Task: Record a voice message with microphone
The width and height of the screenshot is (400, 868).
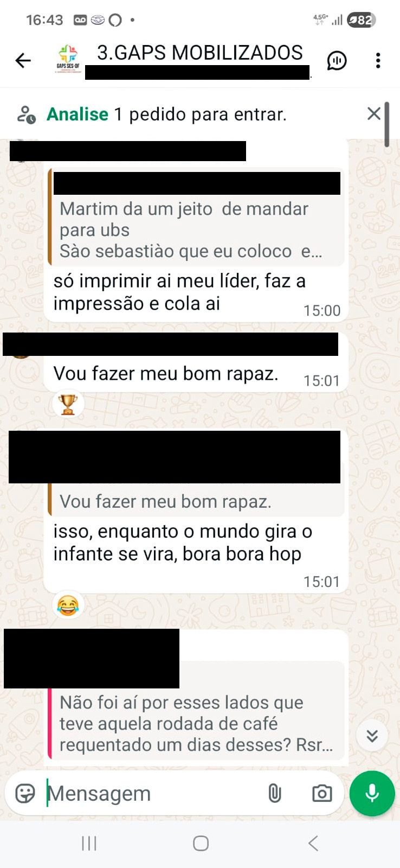Action: (x=372, y=793)
